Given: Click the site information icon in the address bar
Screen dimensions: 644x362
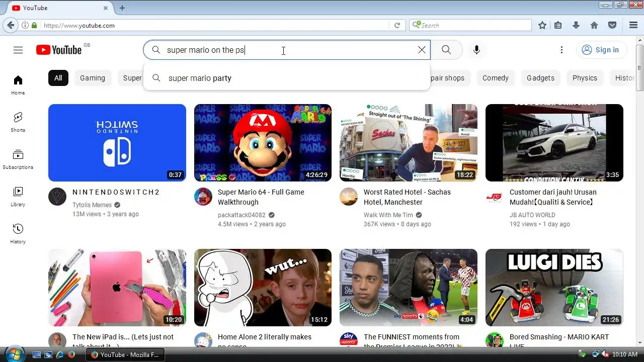Looking at the screenshot, I should pos(25,25).
